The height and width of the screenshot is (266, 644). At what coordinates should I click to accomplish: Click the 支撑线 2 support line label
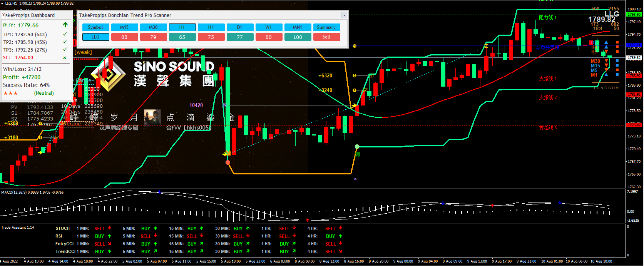(x=547, y=98)
